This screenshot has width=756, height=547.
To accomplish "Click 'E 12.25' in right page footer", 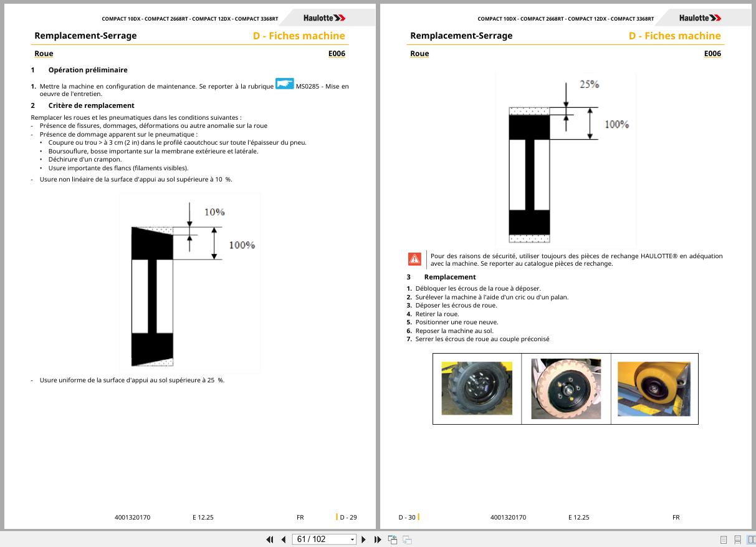I will pyautogui.click(x=579, y=517).
